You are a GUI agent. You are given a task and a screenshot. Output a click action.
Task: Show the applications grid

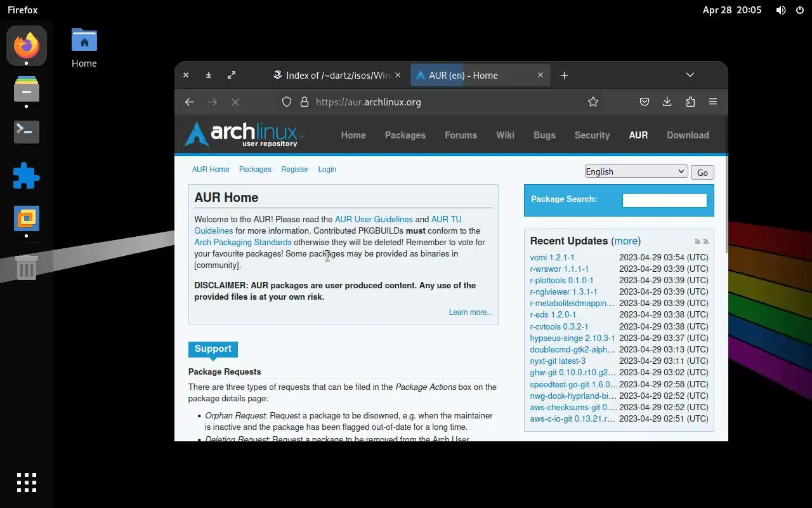pos(27,482)
